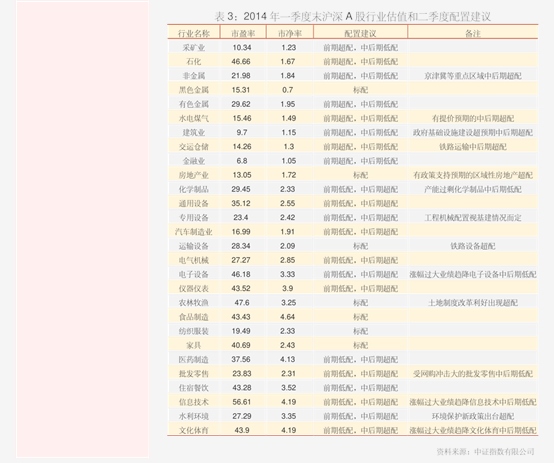The width and height of the screenshot is (554, 463).
Task: Click the '文化体育' industry cell
Action: (x=194, y=430)
